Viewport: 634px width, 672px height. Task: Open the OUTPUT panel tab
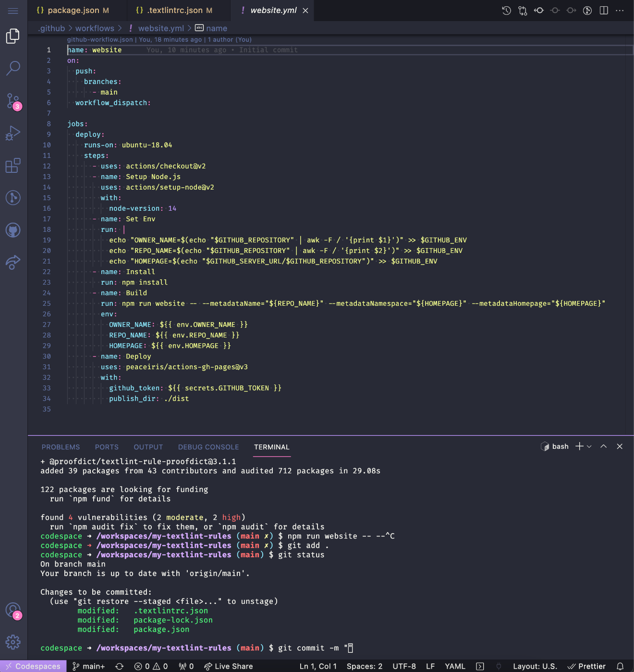(x=148, y=447)
